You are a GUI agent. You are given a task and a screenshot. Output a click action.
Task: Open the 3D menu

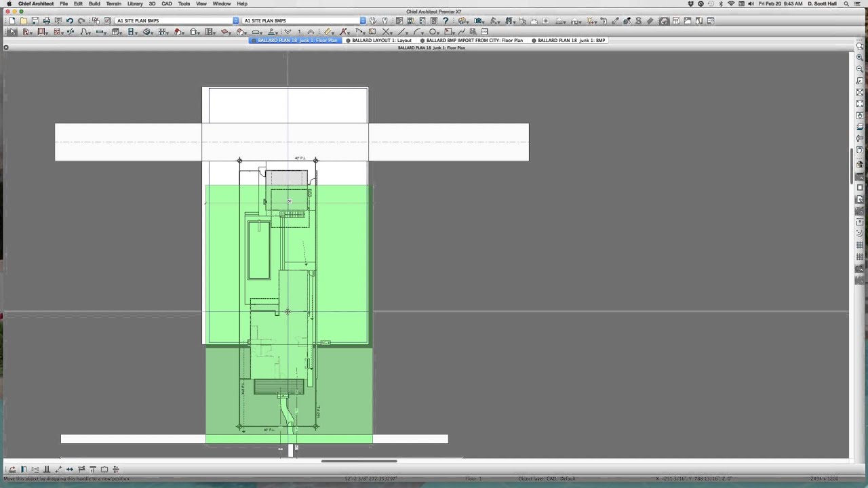(x=152, y=4)
